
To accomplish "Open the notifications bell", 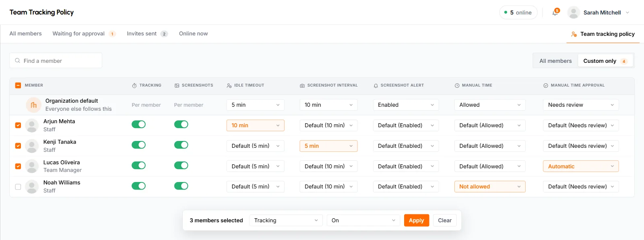I will coord(555,12).
